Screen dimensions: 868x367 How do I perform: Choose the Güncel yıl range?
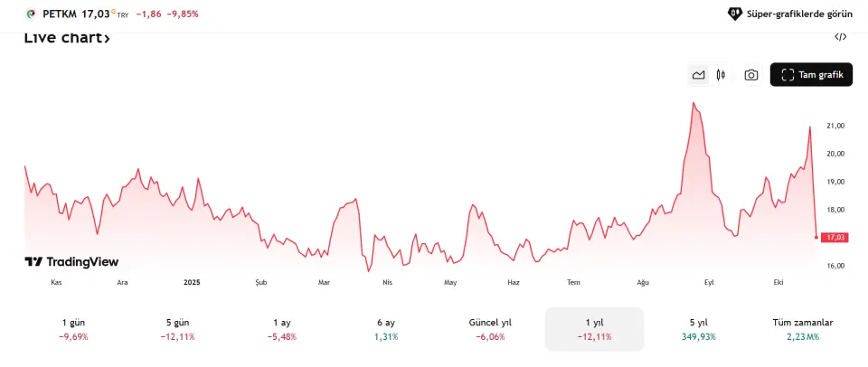[490, 329]
